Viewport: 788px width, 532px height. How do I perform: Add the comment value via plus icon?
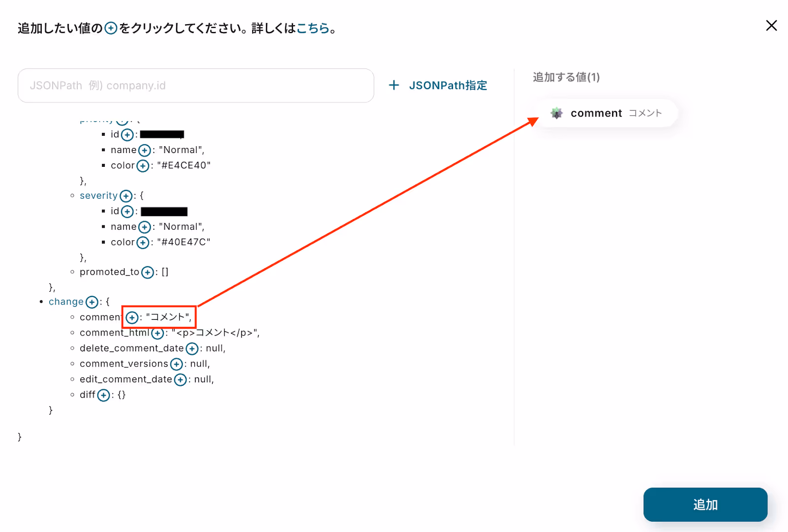(x=131, y=317)
